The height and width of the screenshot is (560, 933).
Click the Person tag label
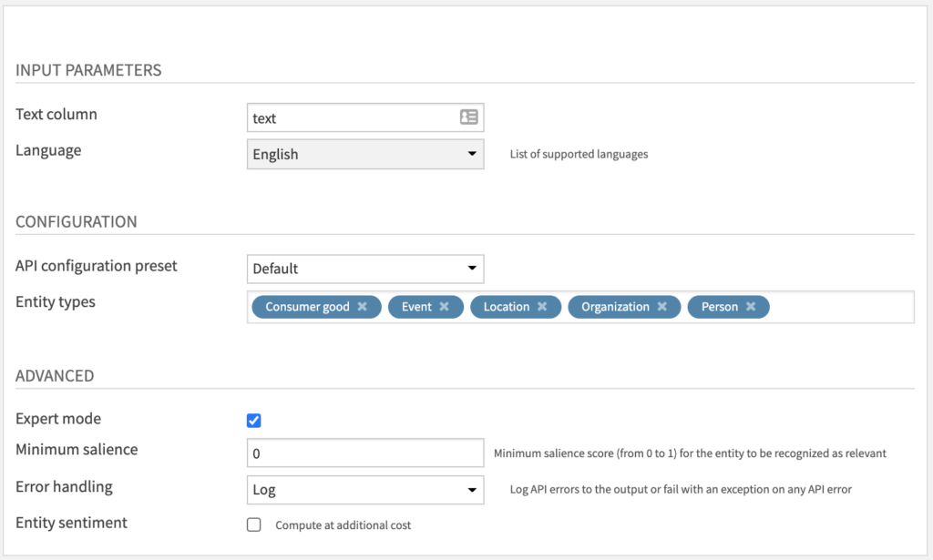click(x=720, y=307)
